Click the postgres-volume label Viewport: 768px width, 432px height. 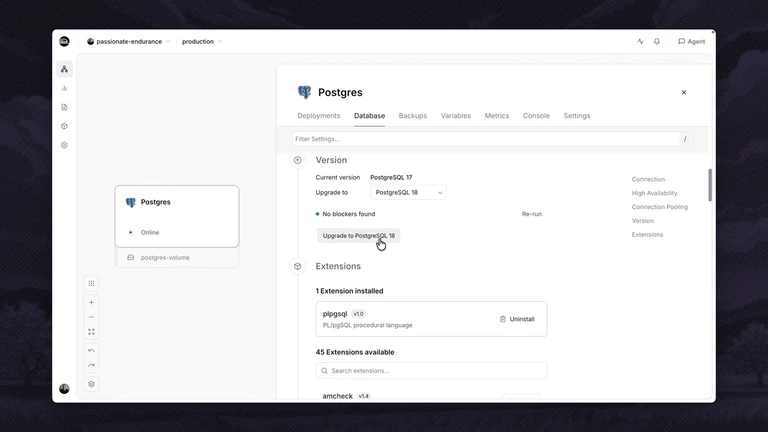tap(165, 258)
